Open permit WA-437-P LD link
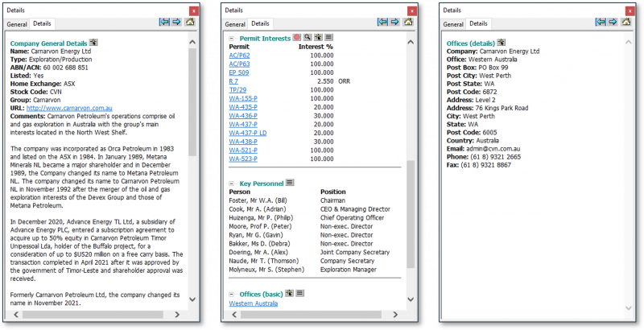This screenshot has height=330, width=644. (248, 133)
